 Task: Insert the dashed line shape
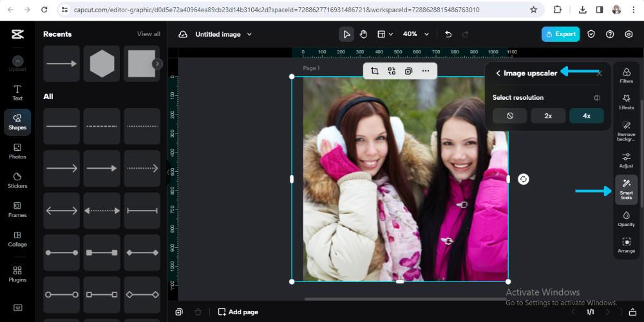(102, 126)
